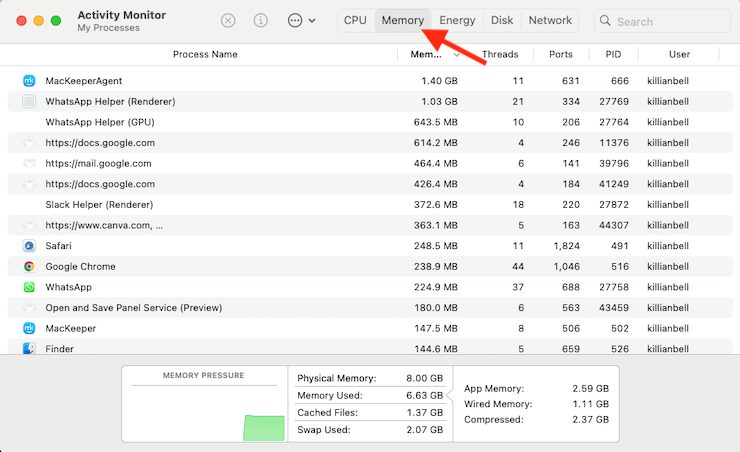Switch to the Disk tab

click(502, 20)
